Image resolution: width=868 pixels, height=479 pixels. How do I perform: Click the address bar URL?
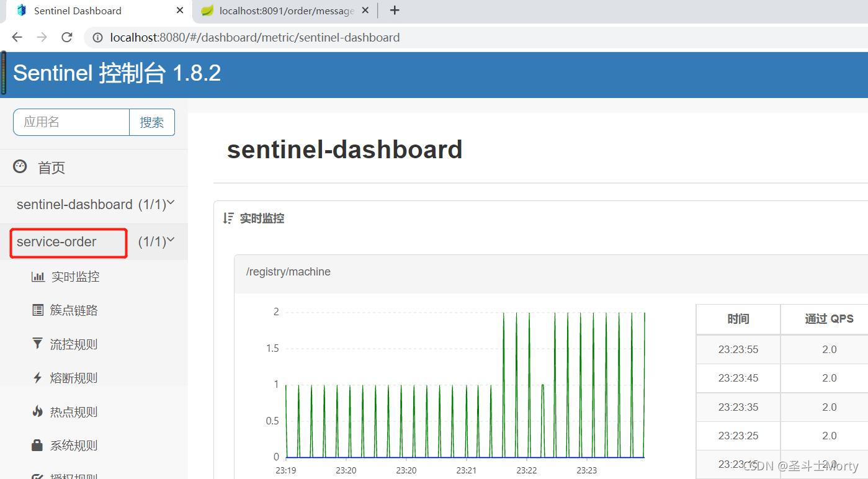click(255, 38)
